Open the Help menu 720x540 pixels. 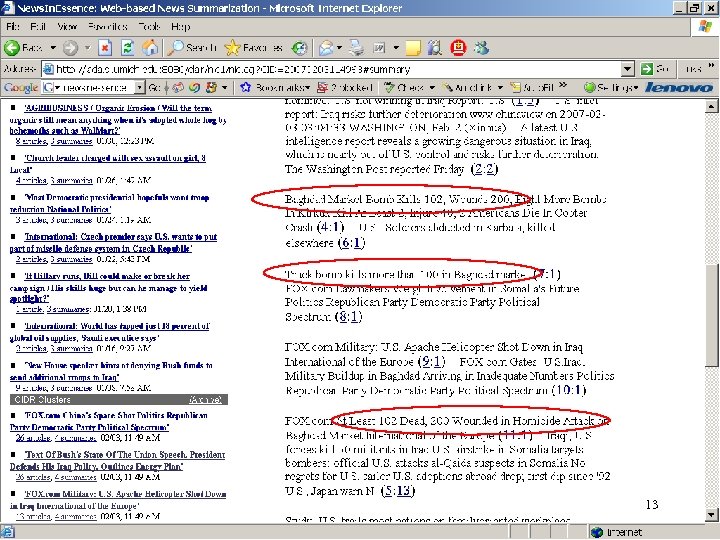(180, 27)
